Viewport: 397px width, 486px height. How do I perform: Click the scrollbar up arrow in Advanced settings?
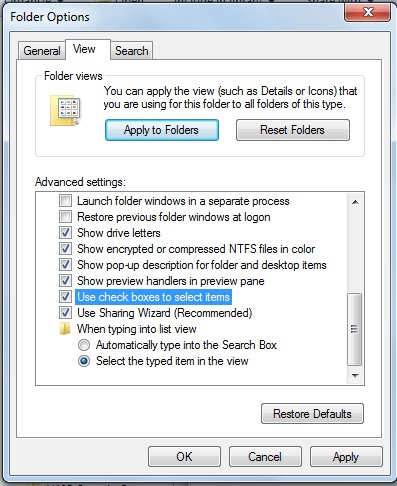click(x=355, y=202)
